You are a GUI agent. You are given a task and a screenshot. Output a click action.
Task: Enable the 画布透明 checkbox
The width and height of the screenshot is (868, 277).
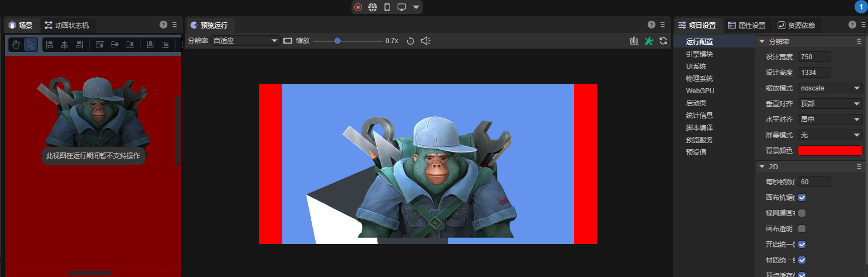click(802, 229)
